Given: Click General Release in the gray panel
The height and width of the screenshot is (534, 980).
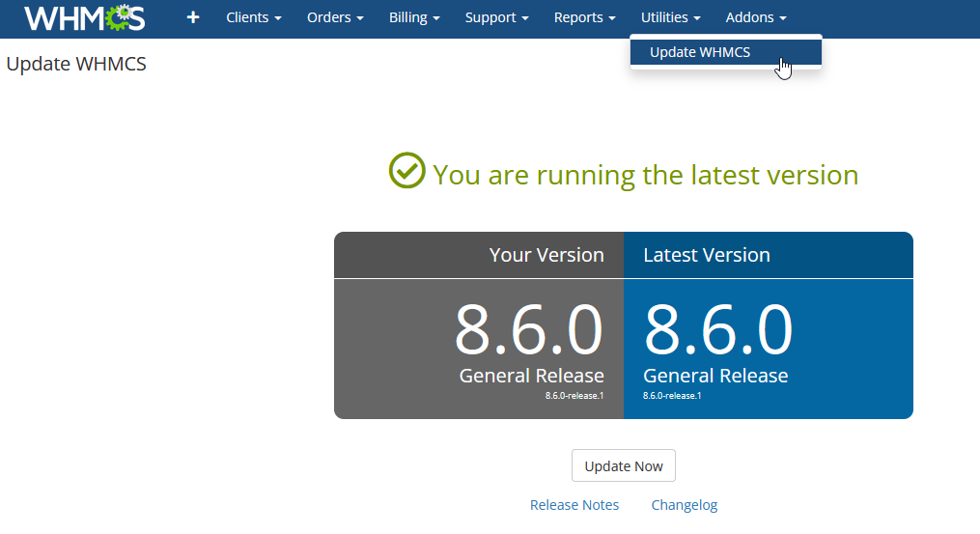Looking at the screenshot, I should [532, 376].
